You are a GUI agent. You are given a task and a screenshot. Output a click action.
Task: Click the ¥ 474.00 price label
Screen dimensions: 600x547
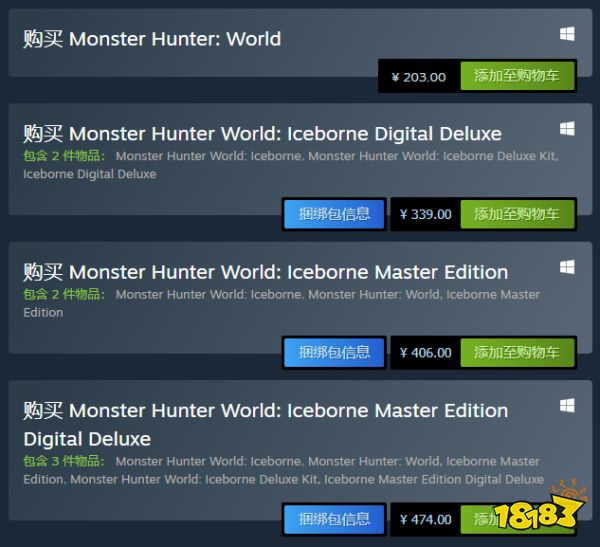pos(426,520)
